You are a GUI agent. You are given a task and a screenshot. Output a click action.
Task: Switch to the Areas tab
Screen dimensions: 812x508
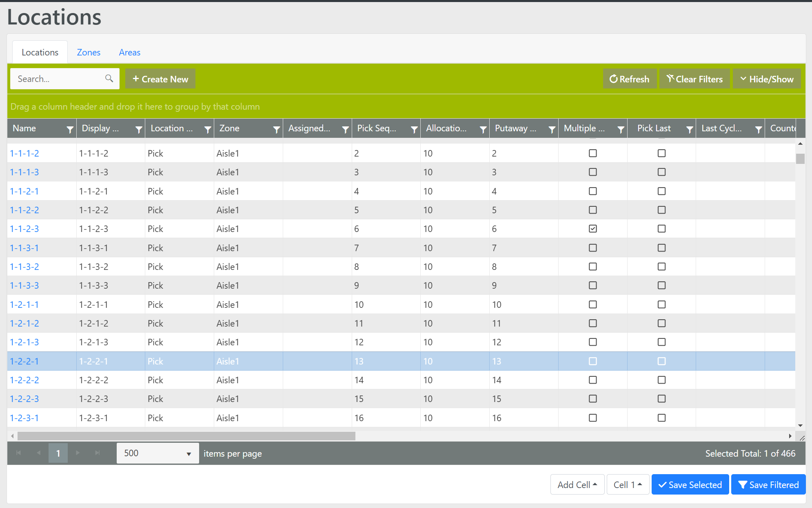click(129, 52)
